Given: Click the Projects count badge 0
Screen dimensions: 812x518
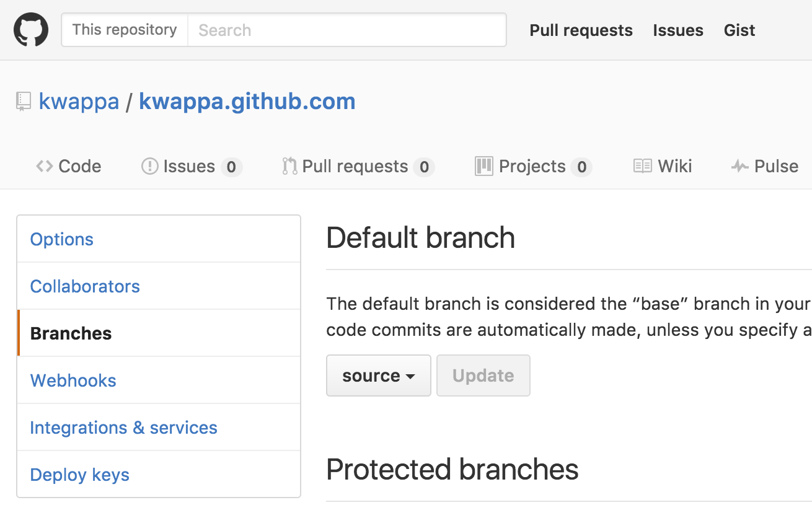Looking at the screenshot, I should point(581,167).
